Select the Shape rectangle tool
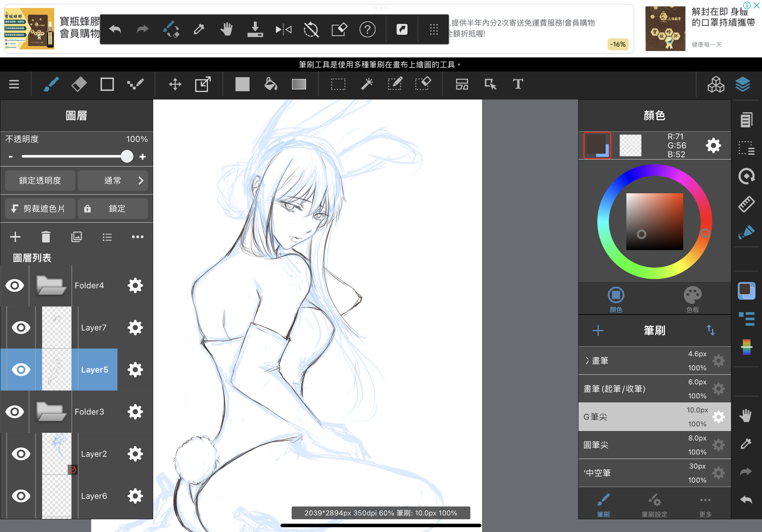 click(x=107, y=84)
